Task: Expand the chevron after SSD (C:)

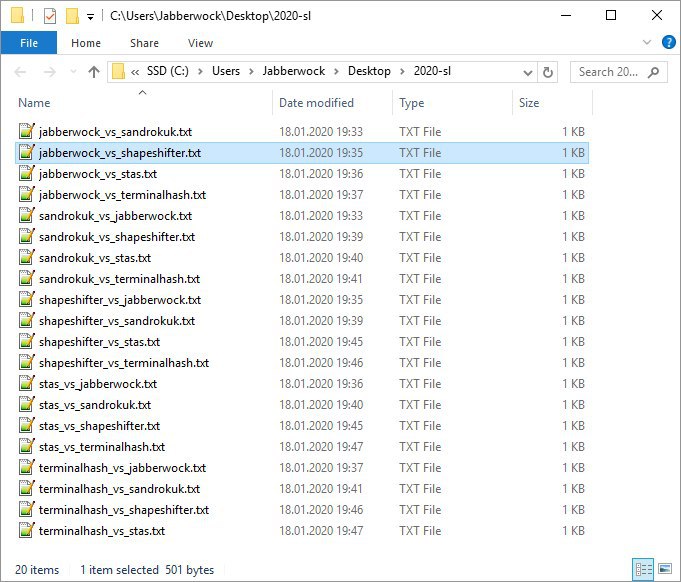Action: [x=200, y=72]
